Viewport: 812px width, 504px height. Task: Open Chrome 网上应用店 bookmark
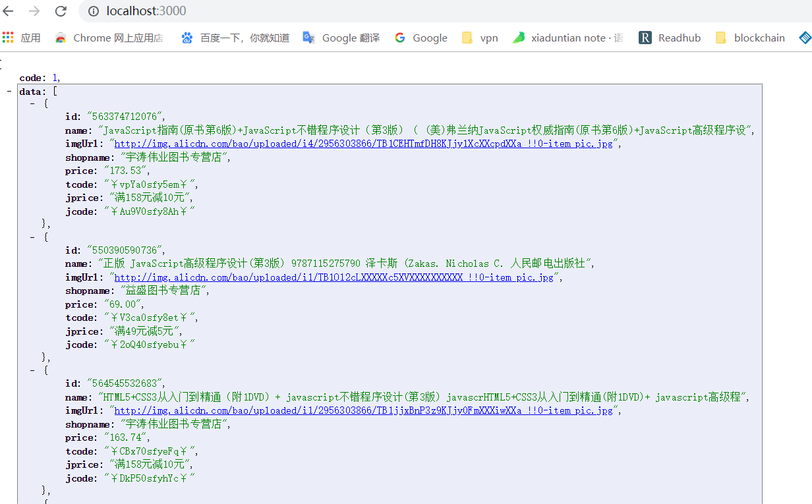pos(109,38)
